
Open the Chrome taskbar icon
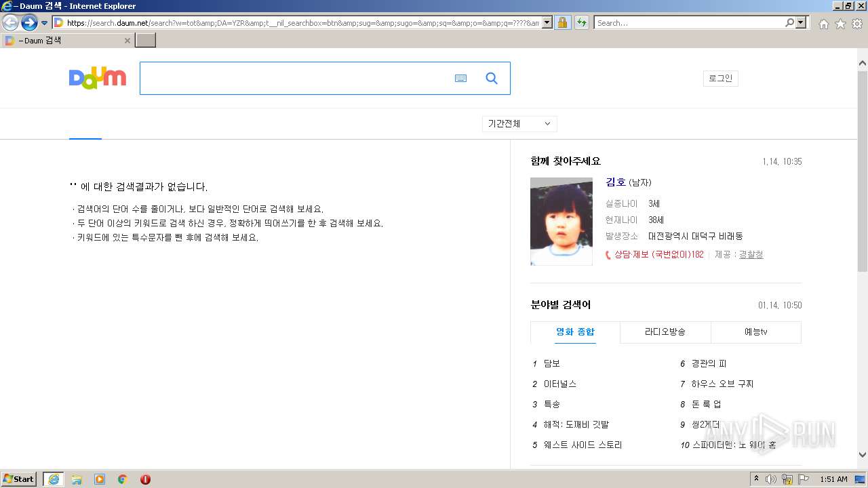123,479
